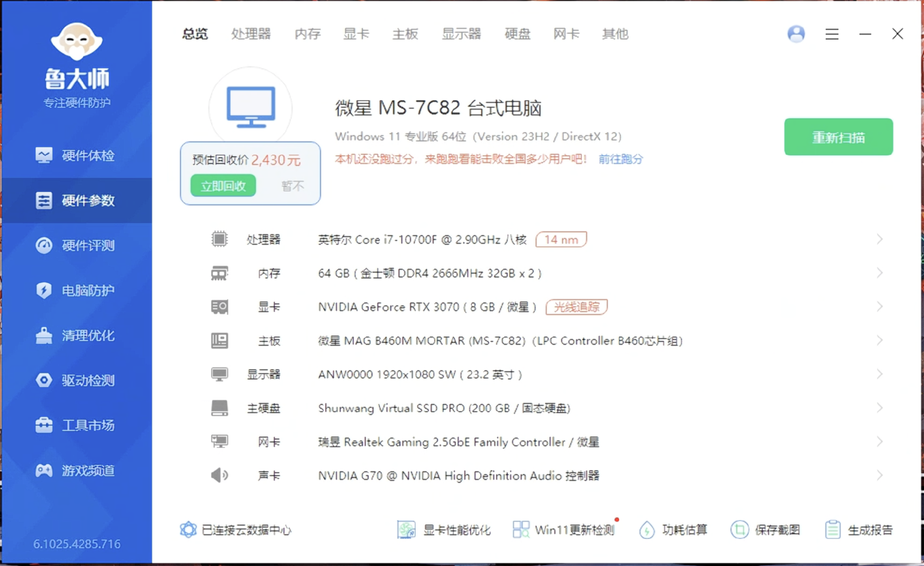Click the 预估回收价 2,430元 price

(246, 160)
